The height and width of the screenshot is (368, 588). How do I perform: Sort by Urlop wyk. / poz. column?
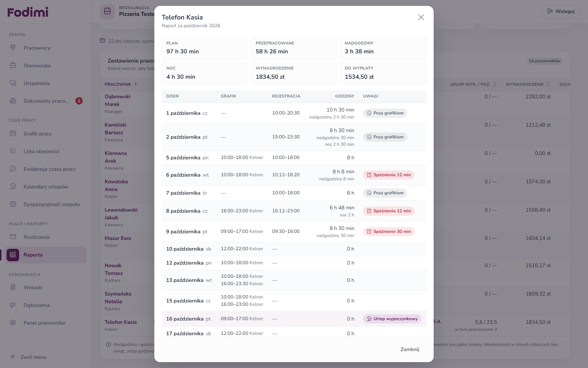[473, 84]
